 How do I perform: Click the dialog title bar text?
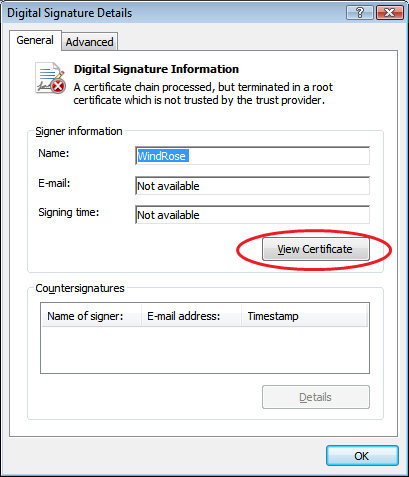tap(70, 13)
